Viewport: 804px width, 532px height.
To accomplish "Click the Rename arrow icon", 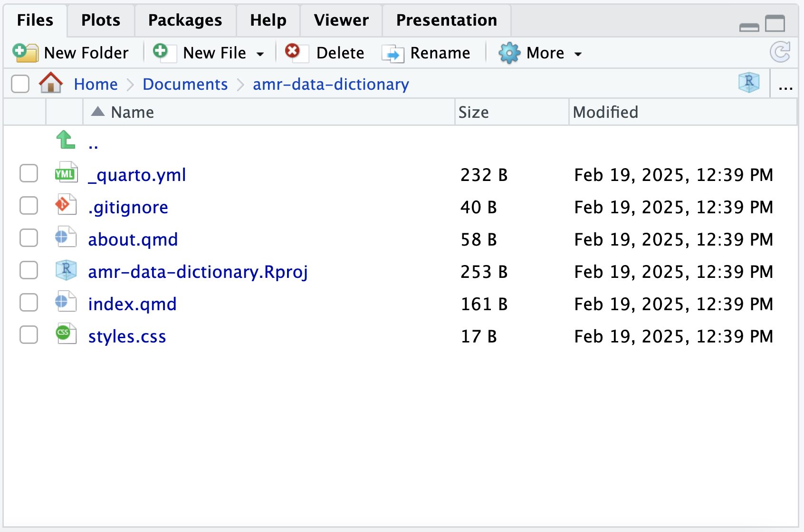I will click(x=393, y=54).
